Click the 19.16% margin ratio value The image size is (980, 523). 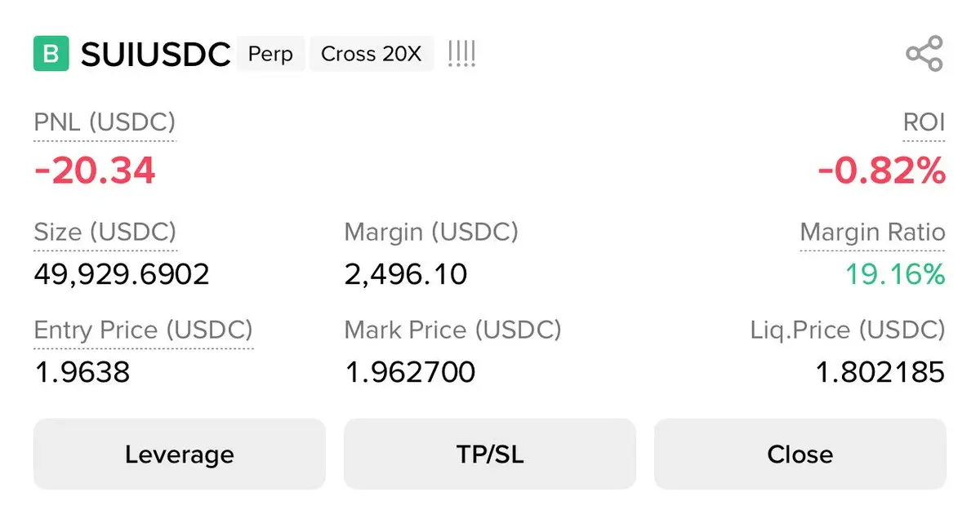(895, 274)
